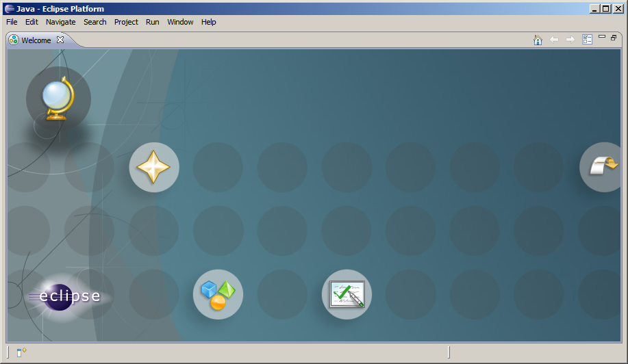The height and width of the screenshot is (364, 628).
Task: Click the Home icon in Welcome toolbar
Action: [x=538, y=40]
